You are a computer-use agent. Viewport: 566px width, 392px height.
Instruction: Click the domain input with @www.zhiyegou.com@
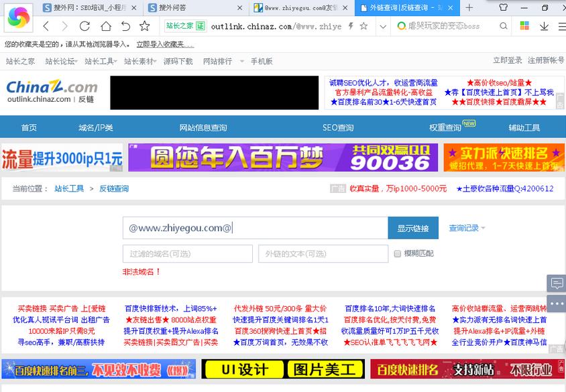click(x=256, y=228)
